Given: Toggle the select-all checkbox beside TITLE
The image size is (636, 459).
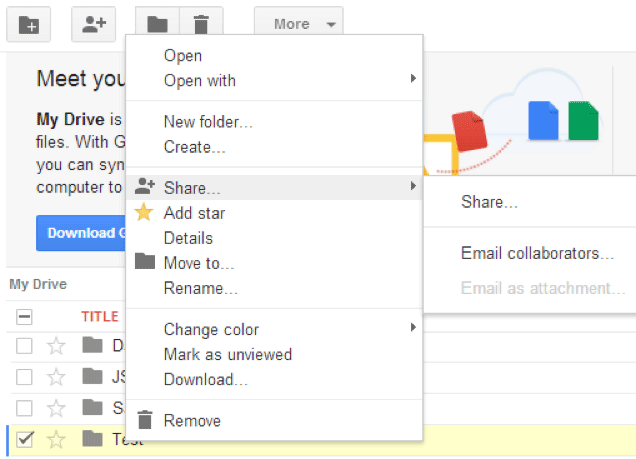Looking at the screenshot, I should point(24,317).
